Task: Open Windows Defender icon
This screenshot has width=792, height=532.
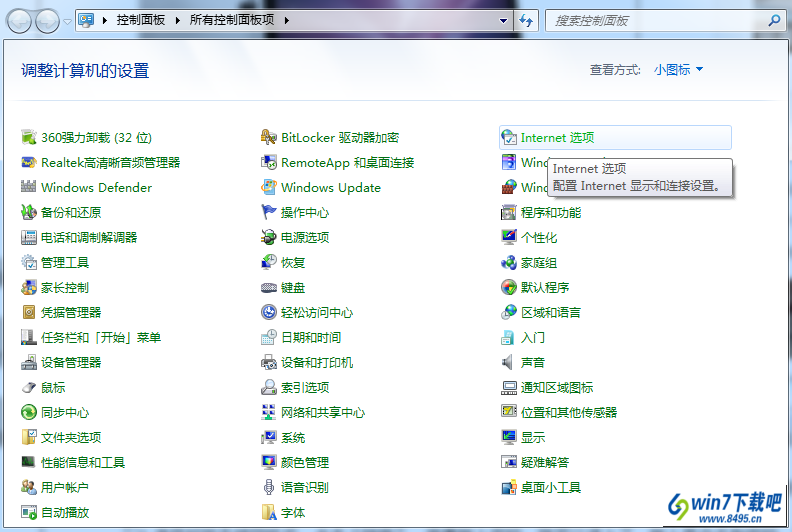Action: coord(29,187)
